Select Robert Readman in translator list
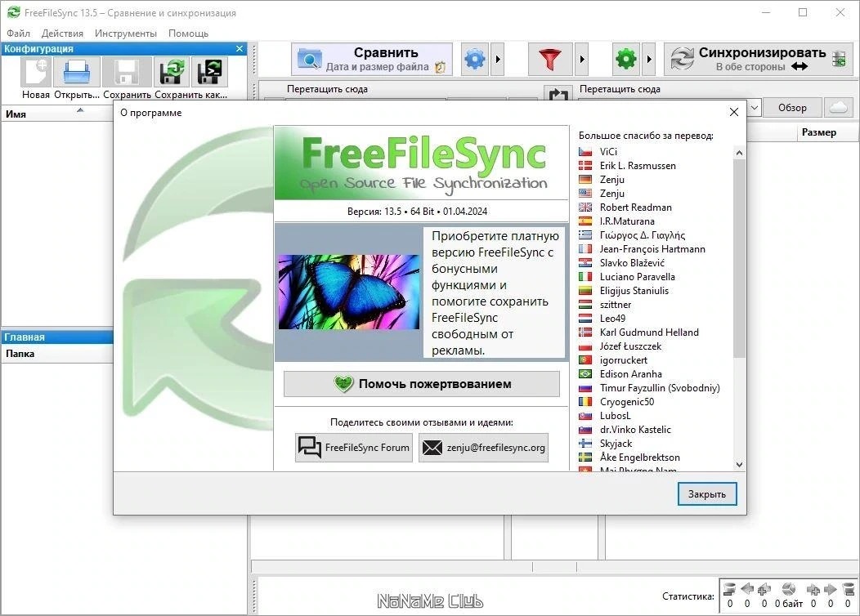The height and width of the screenshot is (616, 860). (x=635, y=208)
